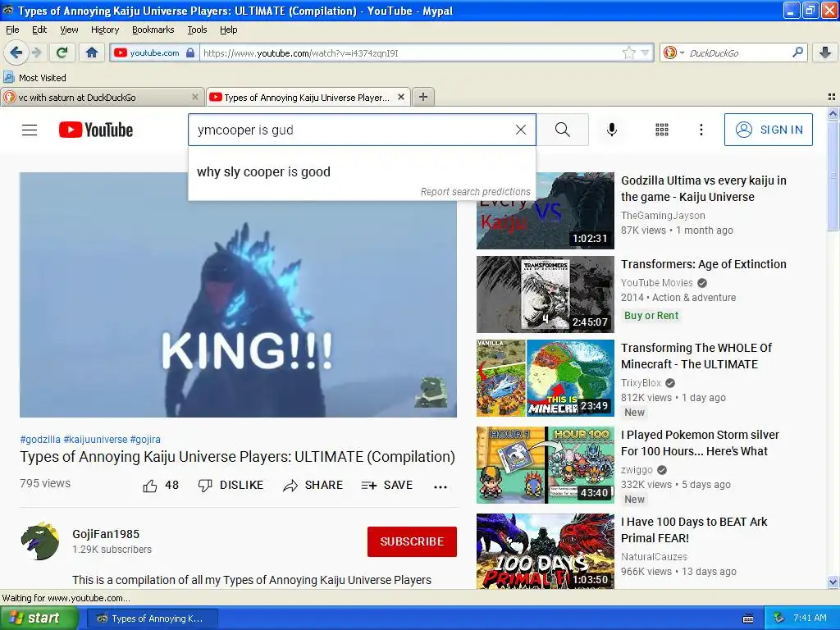Click the YouTube logo
The image size is (840, 630).
pyautogui.click(x=96, y=130)
